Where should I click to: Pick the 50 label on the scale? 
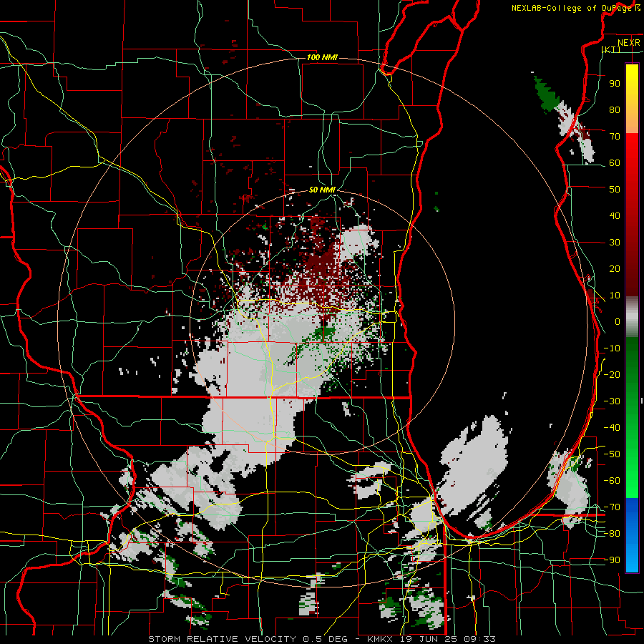615,190
